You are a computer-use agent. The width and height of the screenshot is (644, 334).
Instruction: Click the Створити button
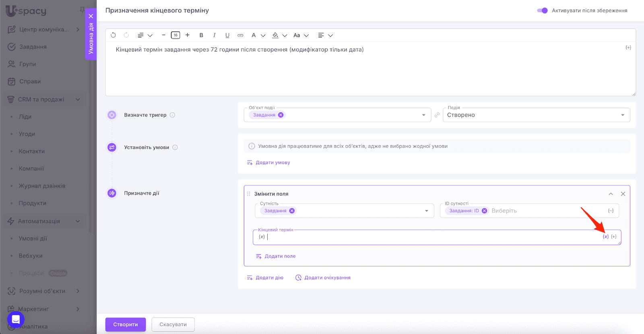[126, 324]
